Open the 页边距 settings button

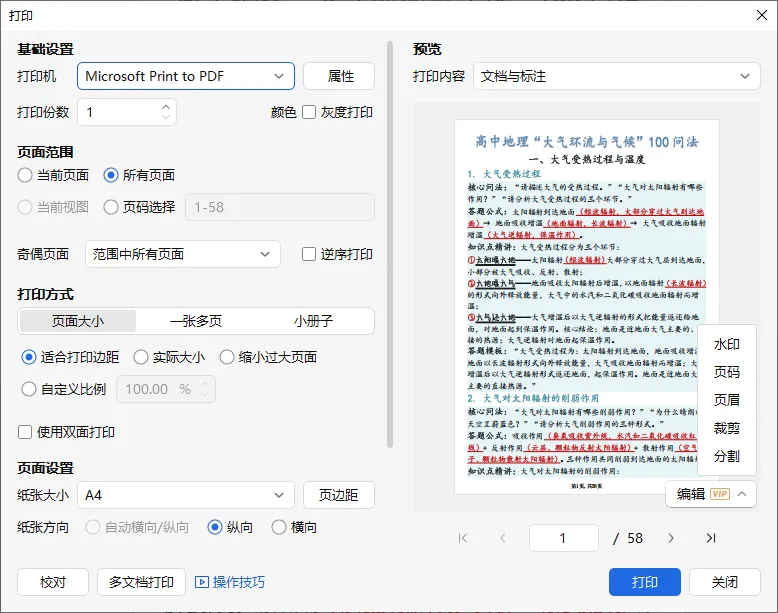click(338, 495)
